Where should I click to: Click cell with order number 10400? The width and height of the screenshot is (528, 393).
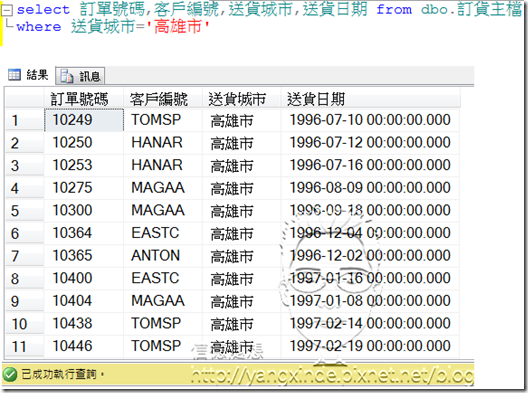click(84, 278)
